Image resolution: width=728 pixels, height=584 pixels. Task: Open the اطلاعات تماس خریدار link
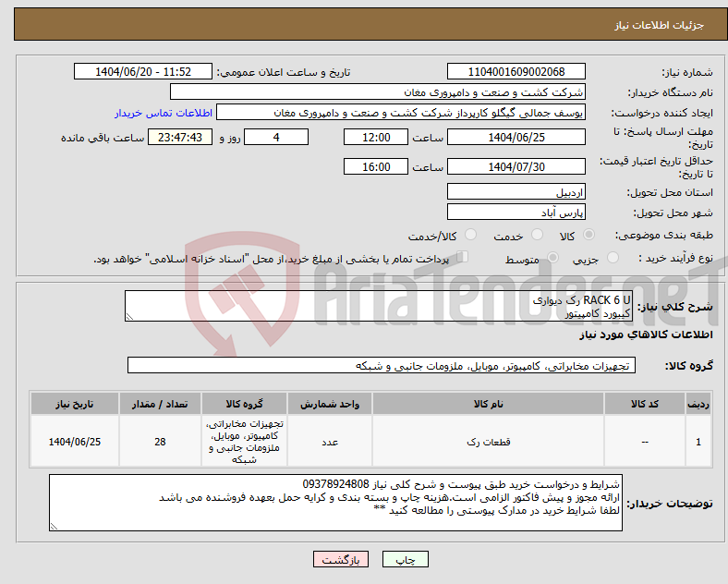pyautogui.click(x=164, y=113)
